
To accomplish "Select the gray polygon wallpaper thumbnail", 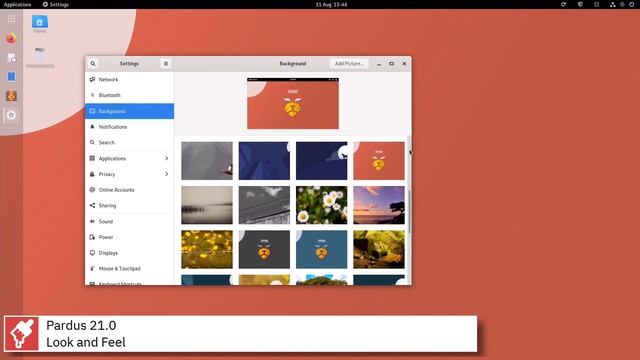I will pos(207,161).
